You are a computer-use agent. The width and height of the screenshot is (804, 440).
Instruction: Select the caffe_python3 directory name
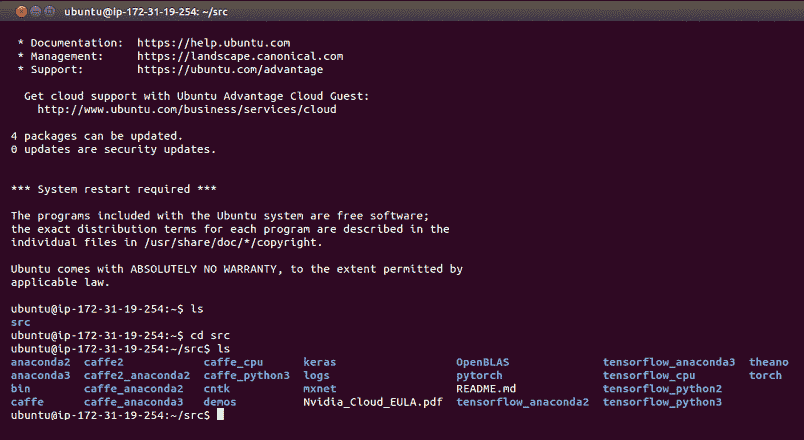(x=247, y=376)
